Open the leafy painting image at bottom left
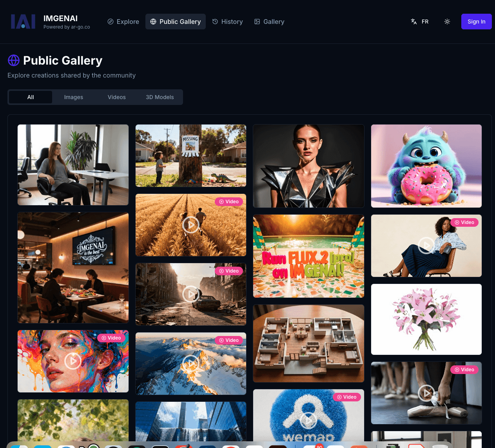The width and height of the screenshot is (495, 448). click(x=73, y=420)
